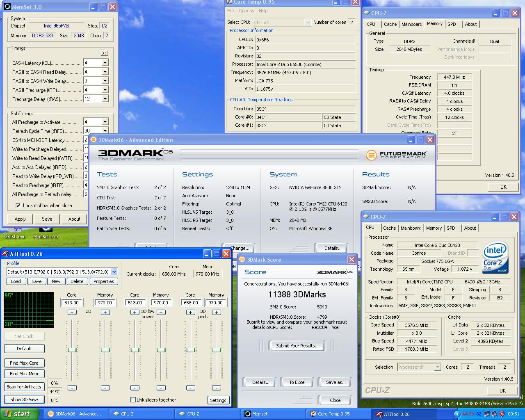This screenshot has height=420, width=525.
Task: Click the ATITool title bar icon
Action: (5, 254)
